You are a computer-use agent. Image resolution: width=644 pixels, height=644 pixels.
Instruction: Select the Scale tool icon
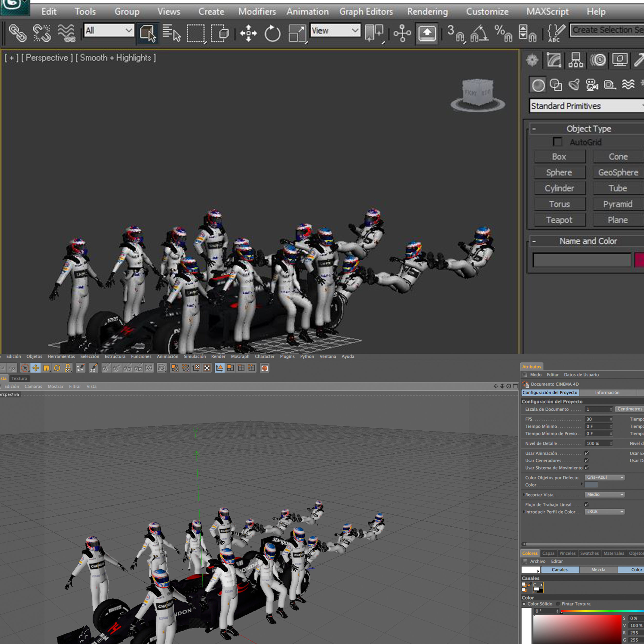[297, 33]
